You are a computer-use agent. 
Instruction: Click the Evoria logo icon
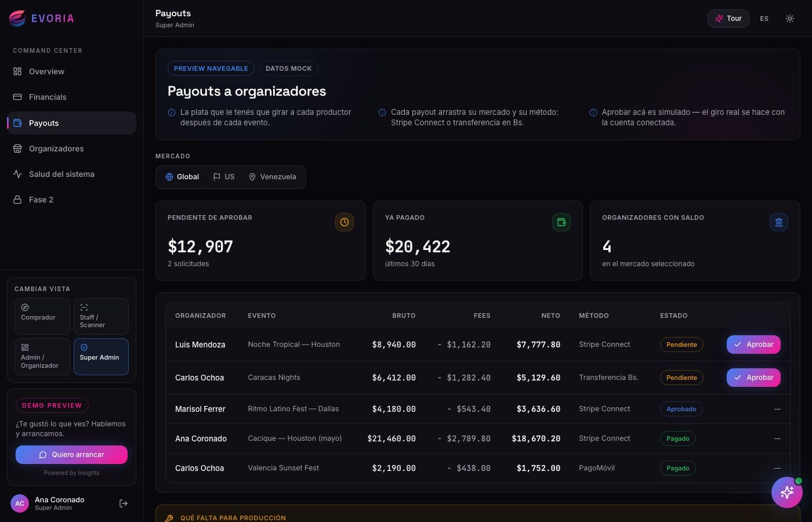coord(17,19)
